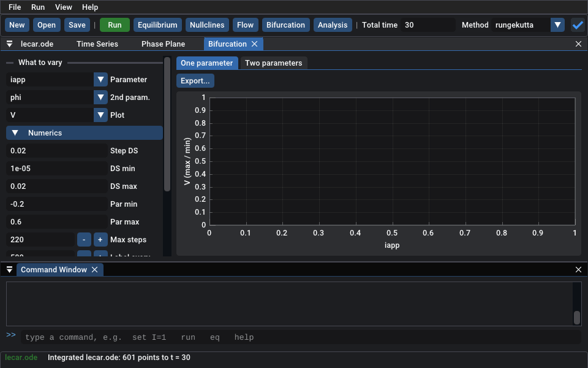Open the File menu
588x368 pixels.
click(15, 7)
